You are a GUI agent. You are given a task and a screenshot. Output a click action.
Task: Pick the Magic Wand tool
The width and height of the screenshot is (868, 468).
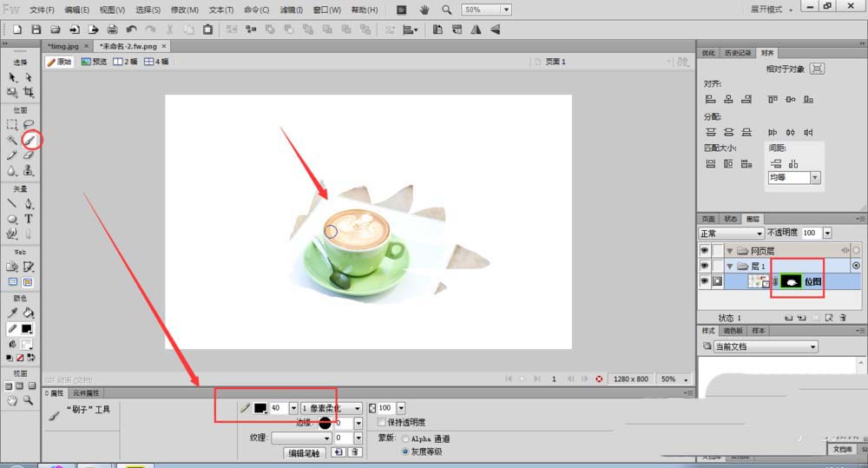(12, 139)
